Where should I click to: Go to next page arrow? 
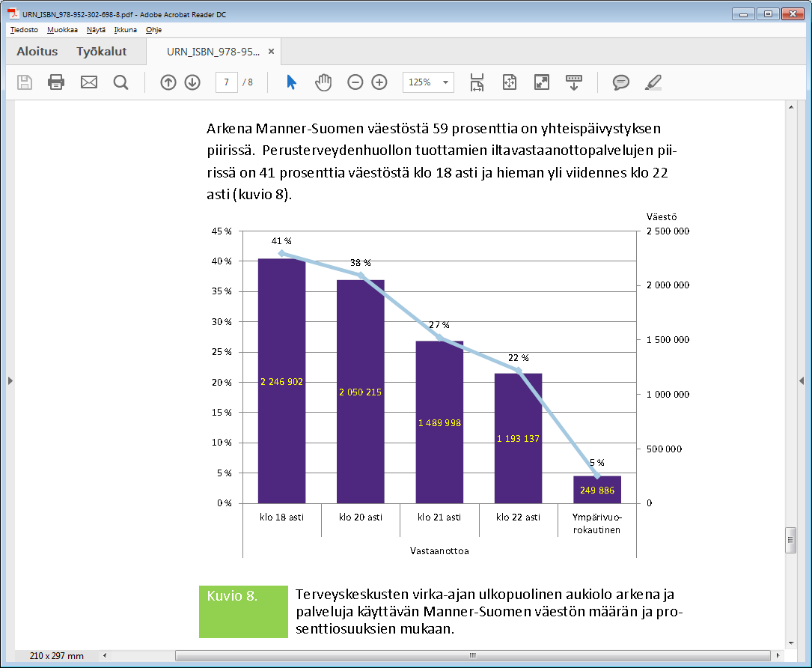coord(192,82)
